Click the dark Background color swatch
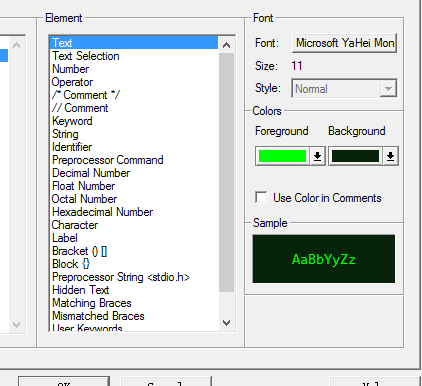Image resolution: width=422 pixels, height=386 pixels. pyautogui.click(x=355, y=156)
